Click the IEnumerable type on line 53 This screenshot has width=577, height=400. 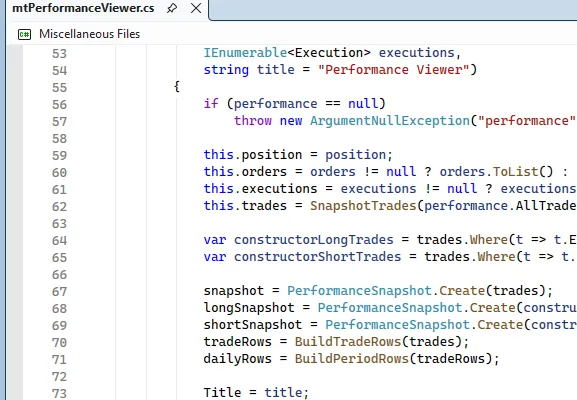[x=245, y=53]
